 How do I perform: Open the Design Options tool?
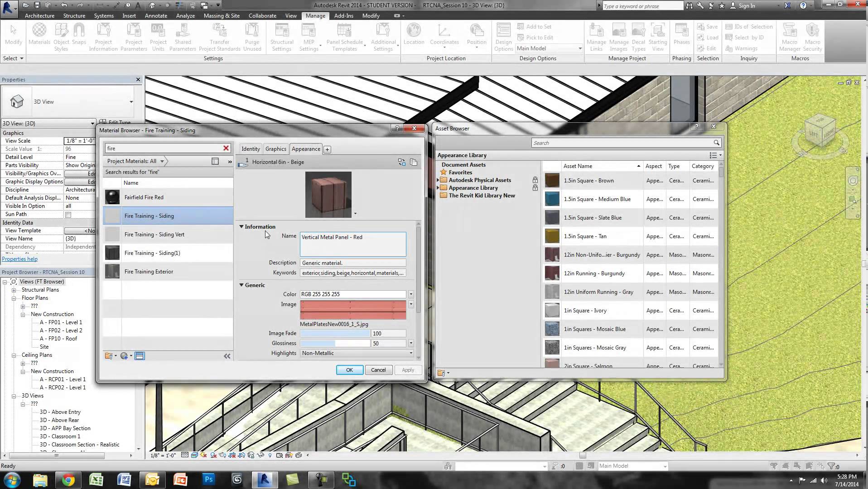point(504,37)
